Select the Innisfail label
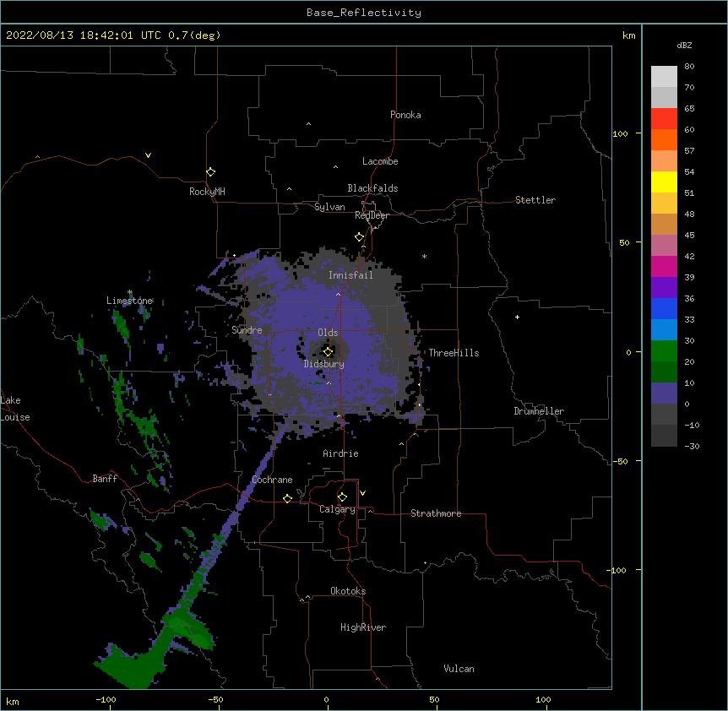728x711 pixels. tap(350, 275)
